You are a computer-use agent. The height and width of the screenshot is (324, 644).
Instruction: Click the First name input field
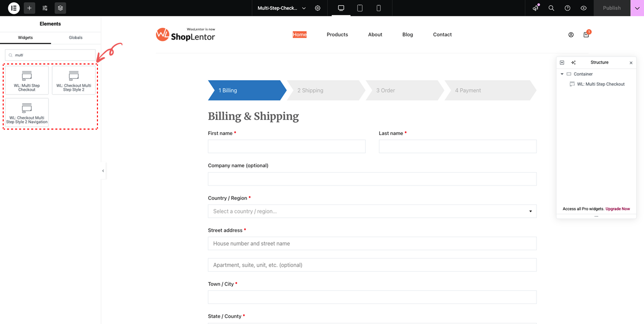(286, 146)
